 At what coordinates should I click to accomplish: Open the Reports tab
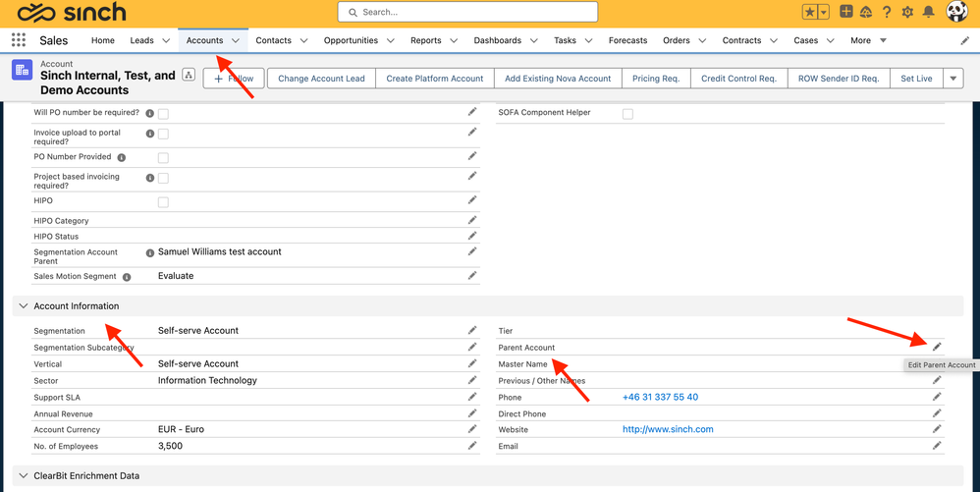point(425,40)
